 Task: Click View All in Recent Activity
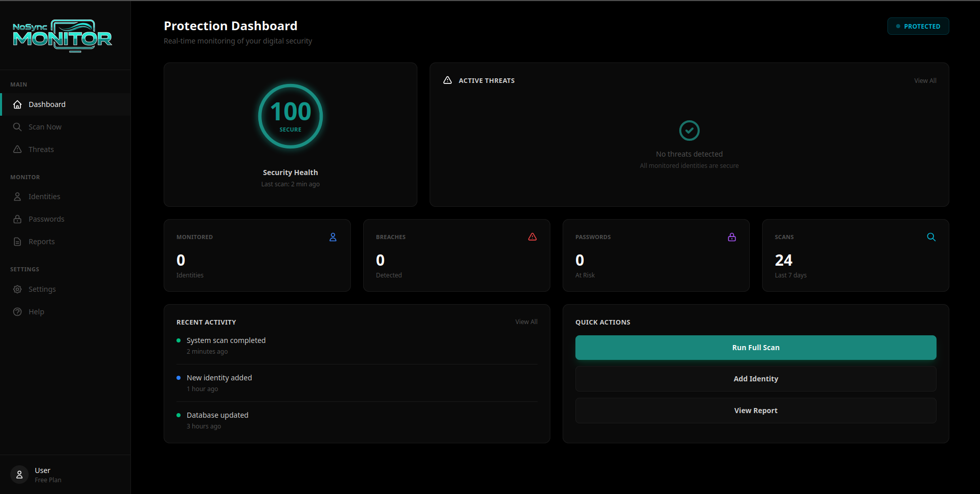click(526, 321)
